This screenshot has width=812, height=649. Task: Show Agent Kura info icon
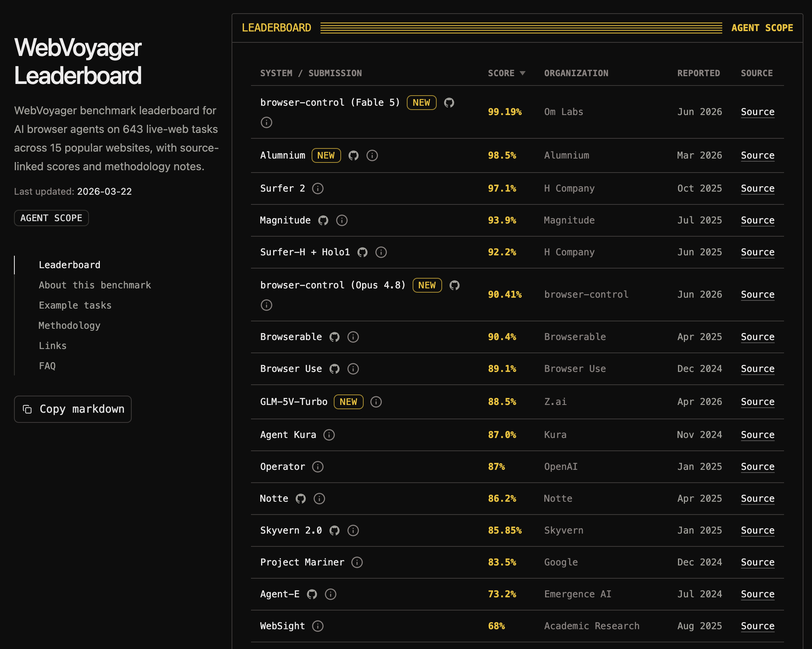click(x=329, y=435)
